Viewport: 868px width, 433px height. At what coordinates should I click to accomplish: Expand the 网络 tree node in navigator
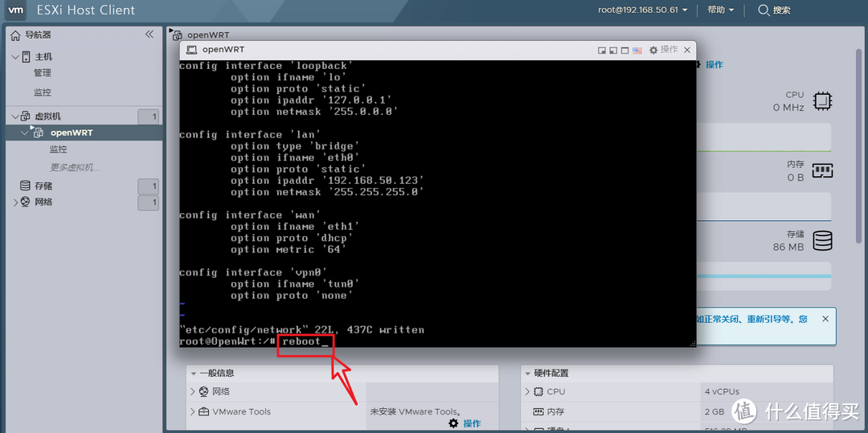pyautogui.click(x=15, y=202)
